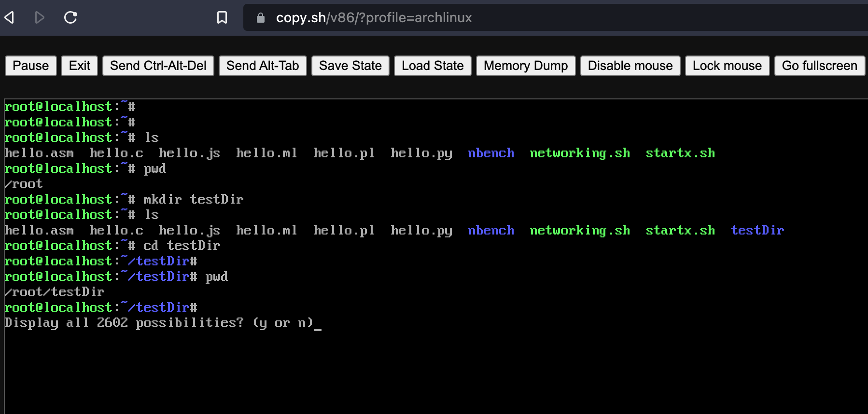The width and height of the screenshot is (868, 414).
Task: Reload the page with the refresh icon
Action: 70,18
